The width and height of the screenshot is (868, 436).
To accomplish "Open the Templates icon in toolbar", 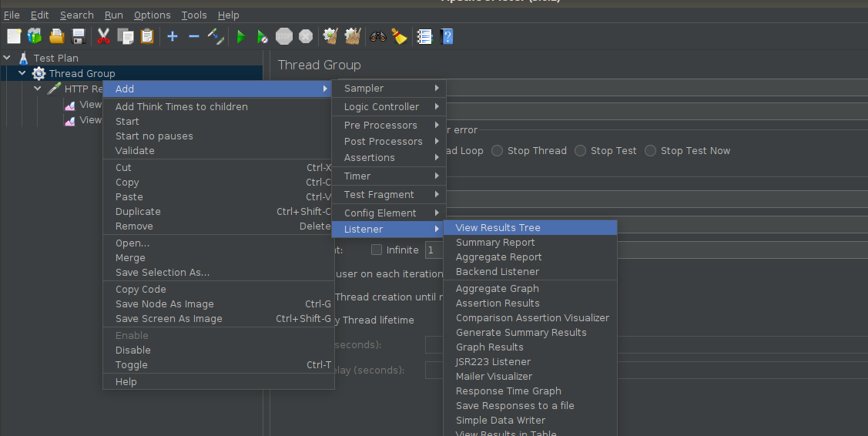I will tap(35, 36).
